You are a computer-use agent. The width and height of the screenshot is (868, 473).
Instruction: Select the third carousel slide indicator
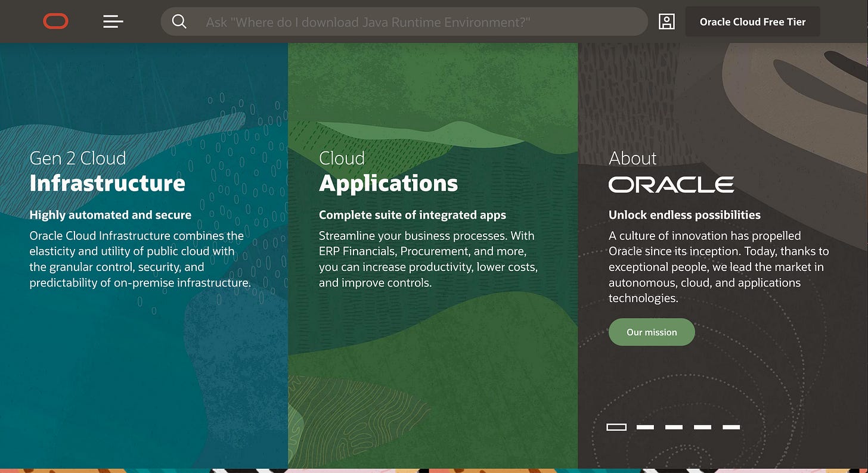tap(674, 427)
